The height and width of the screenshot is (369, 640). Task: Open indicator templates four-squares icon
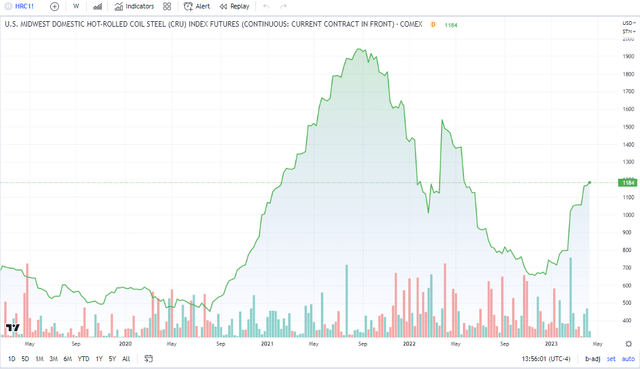point(167,7)
